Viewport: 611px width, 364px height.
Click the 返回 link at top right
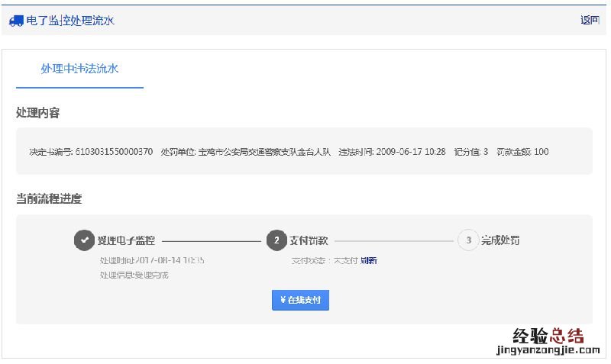(590, 21)
